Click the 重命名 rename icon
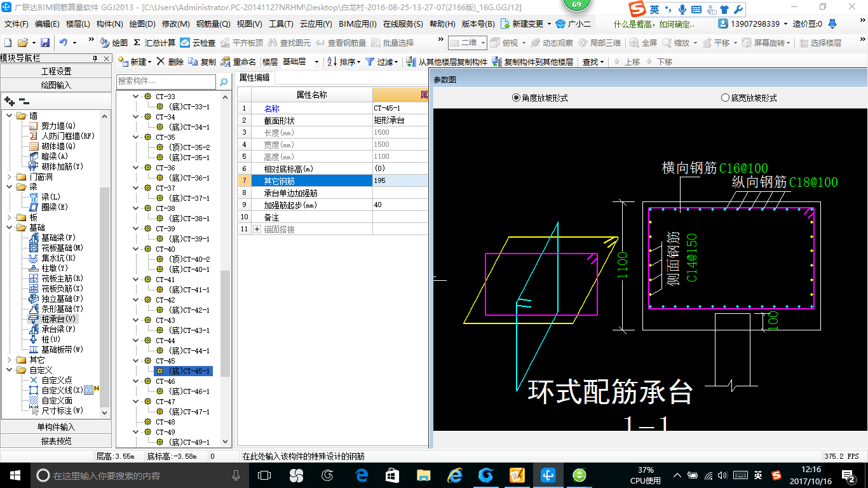Screen dimensions: 868x488 click(238, 62)
